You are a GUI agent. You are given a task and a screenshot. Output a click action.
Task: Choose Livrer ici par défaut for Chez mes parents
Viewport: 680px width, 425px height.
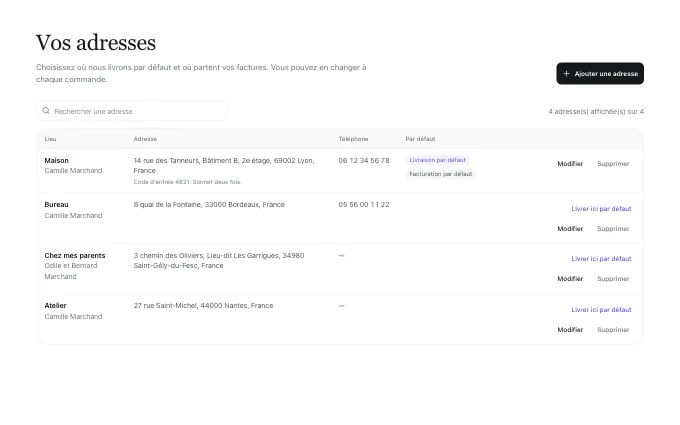(601, 259)
